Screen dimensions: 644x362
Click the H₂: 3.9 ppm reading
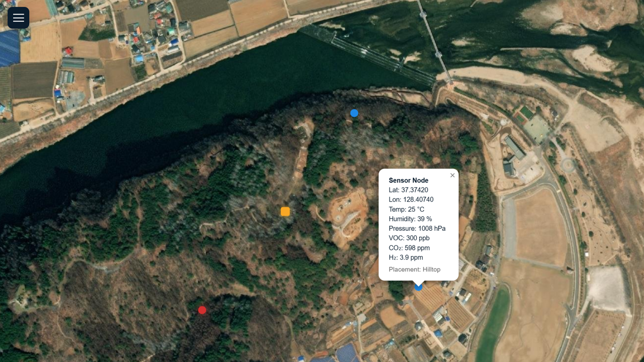click(x=406, y=257)
